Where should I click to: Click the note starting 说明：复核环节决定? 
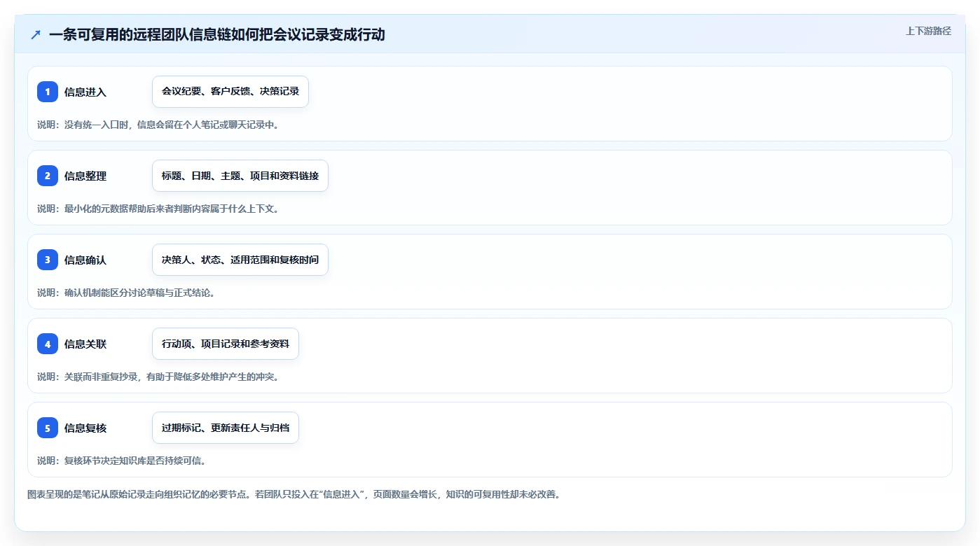121,461
